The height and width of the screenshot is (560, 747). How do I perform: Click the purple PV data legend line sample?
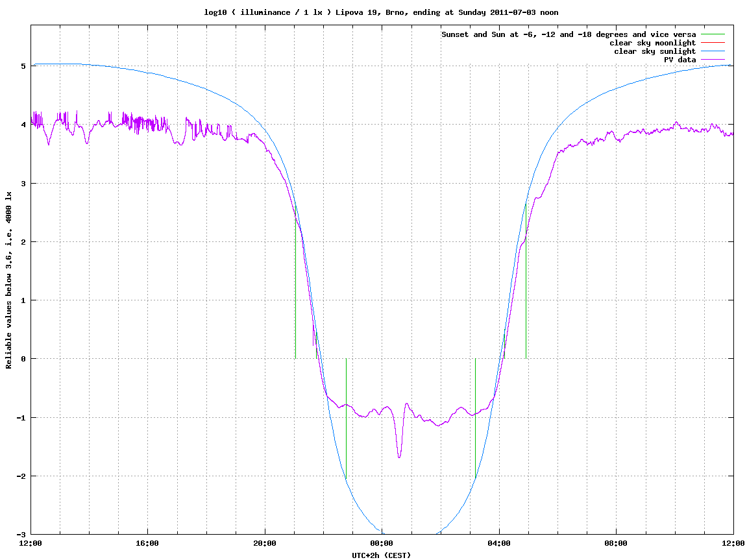click(x=713, y=60)
